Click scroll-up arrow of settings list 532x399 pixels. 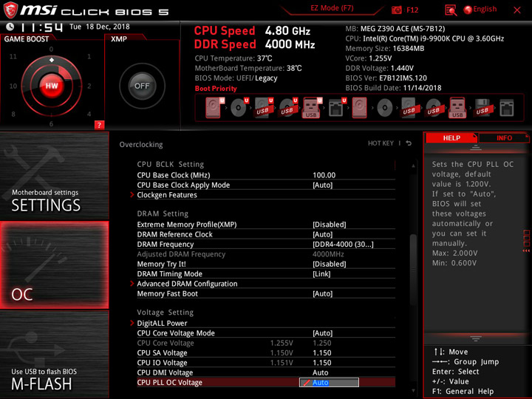tap(413, 166)
